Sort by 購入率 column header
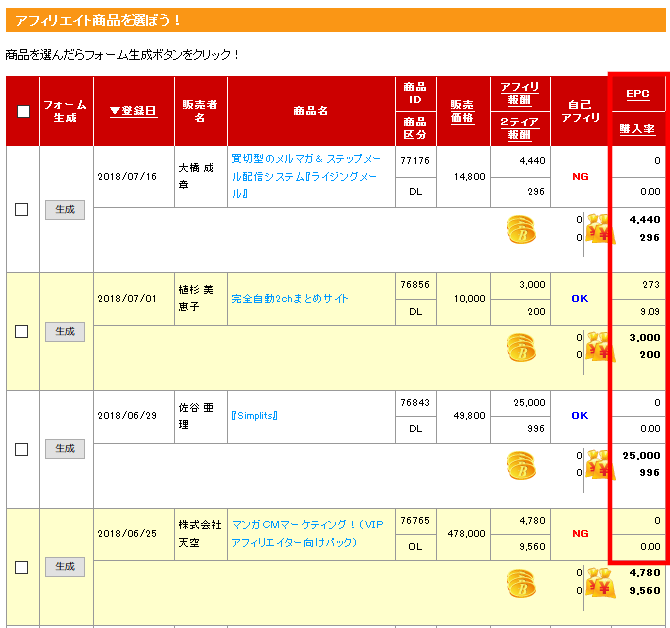 click(637, 129)
